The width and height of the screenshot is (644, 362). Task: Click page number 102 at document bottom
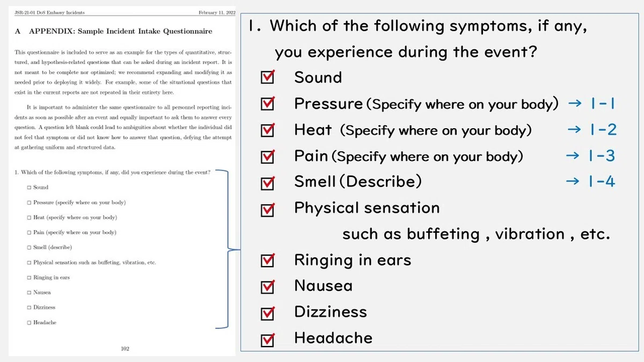click(x=125, y=349)
